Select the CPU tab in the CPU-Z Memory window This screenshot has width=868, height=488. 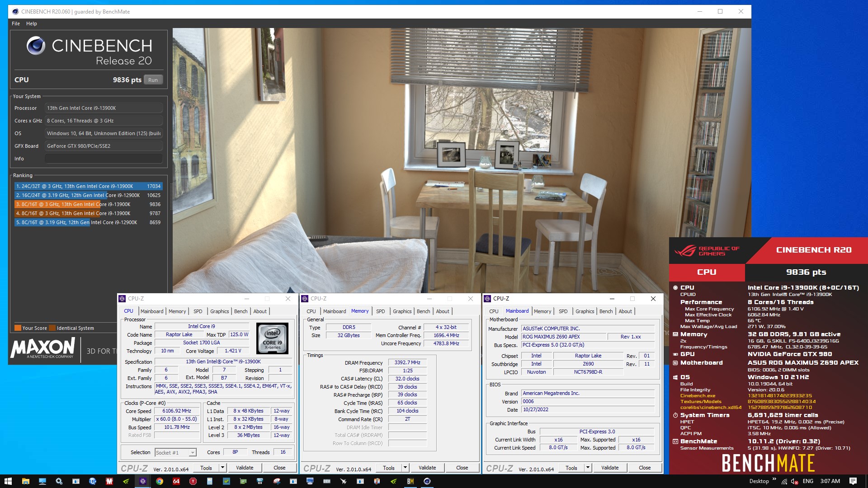311,311
